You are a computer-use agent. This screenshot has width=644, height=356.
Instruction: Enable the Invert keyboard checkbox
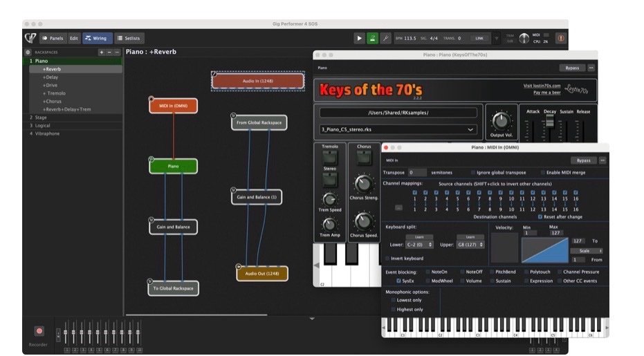click(x=387, y=259)
